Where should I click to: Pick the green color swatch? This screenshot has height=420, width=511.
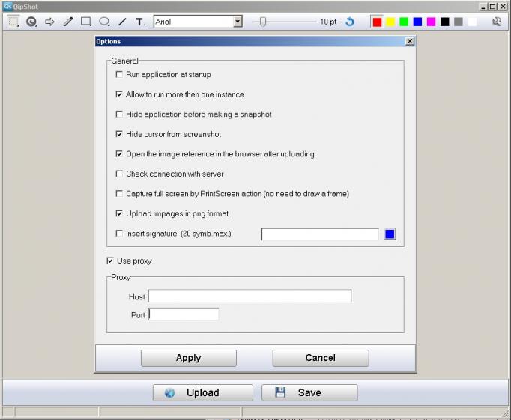click(x=404, y=22)
